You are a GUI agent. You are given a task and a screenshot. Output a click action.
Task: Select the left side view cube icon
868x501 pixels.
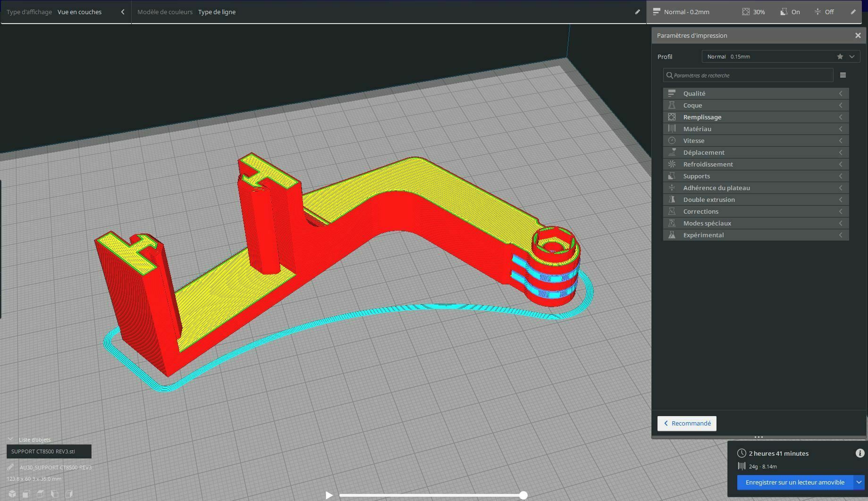click(x=55, y=494)
